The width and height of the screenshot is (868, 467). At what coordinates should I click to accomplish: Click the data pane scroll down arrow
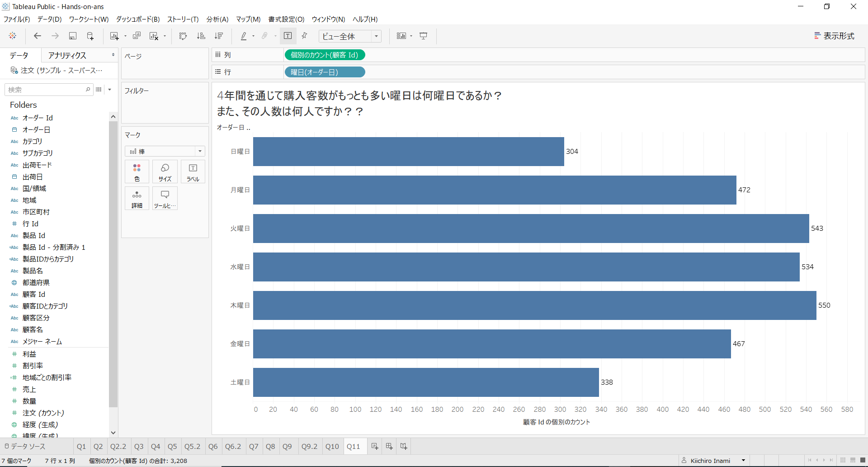[x=113, y=433]
